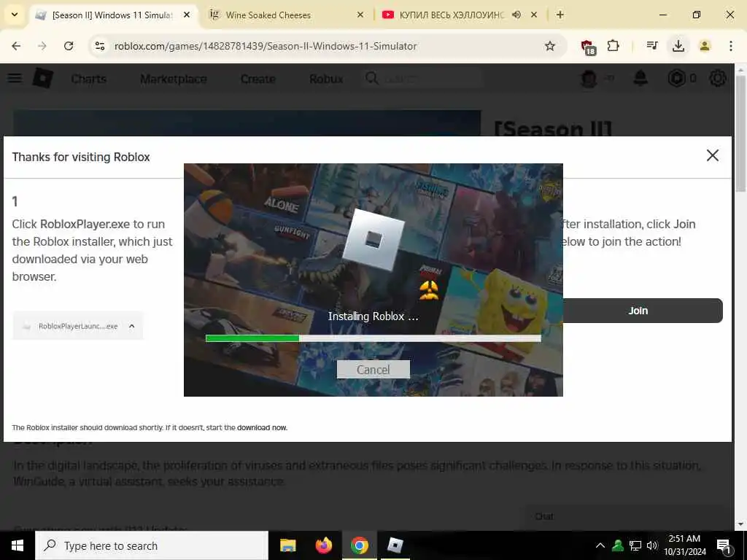
Task: Open Roblox settings gear
Action: point(718,78)
